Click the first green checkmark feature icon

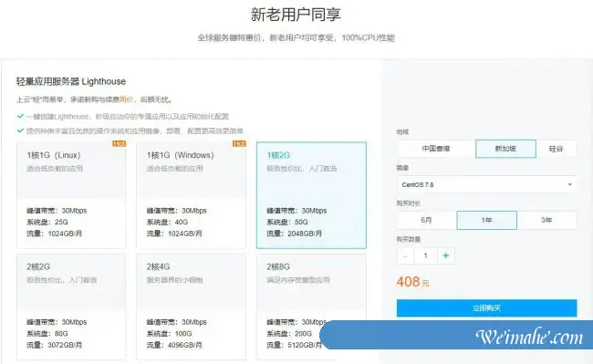(x=20, y=116)
